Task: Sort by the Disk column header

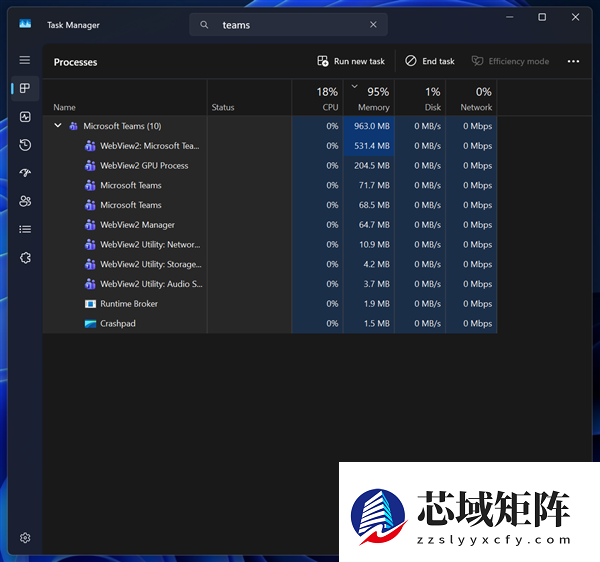Action: point(420,98)
